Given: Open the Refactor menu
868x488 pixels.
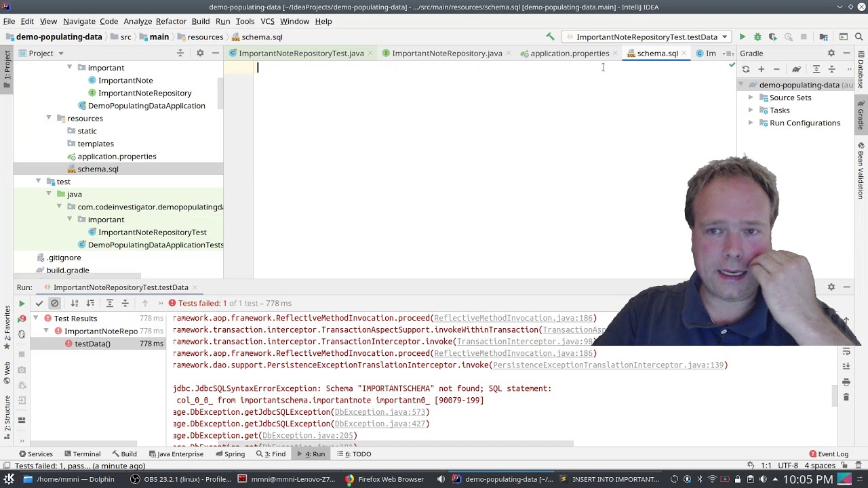Looking at the screenshot, I should pyautogui.click(x=171, y=21).
